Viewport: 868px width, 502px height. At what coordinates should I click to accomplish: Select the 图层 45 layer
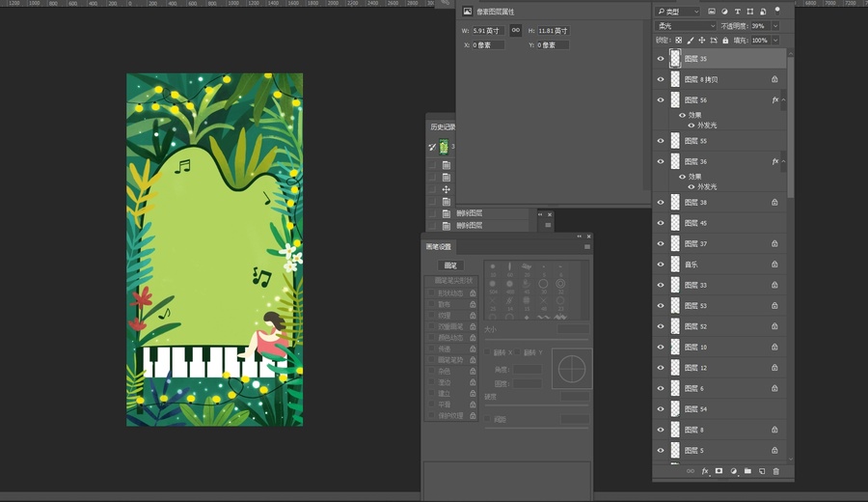[721, 223]
